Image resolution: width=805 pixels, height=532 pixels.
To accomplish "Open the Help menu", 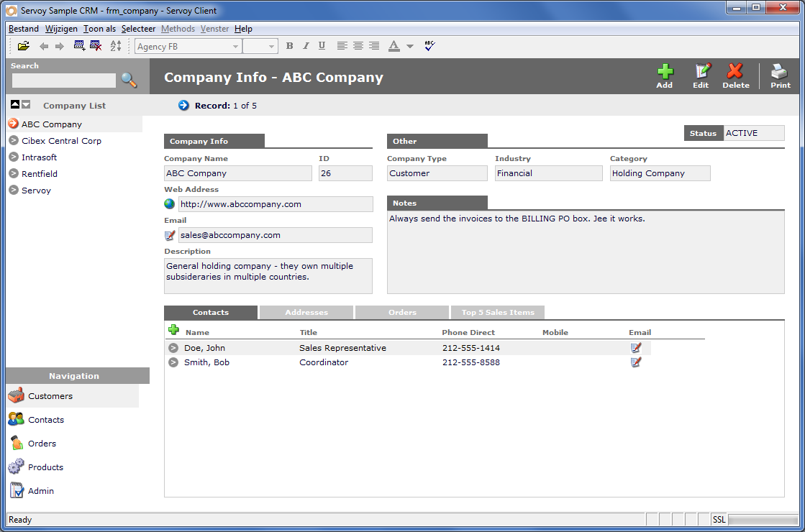I will [x=243, y=29].
